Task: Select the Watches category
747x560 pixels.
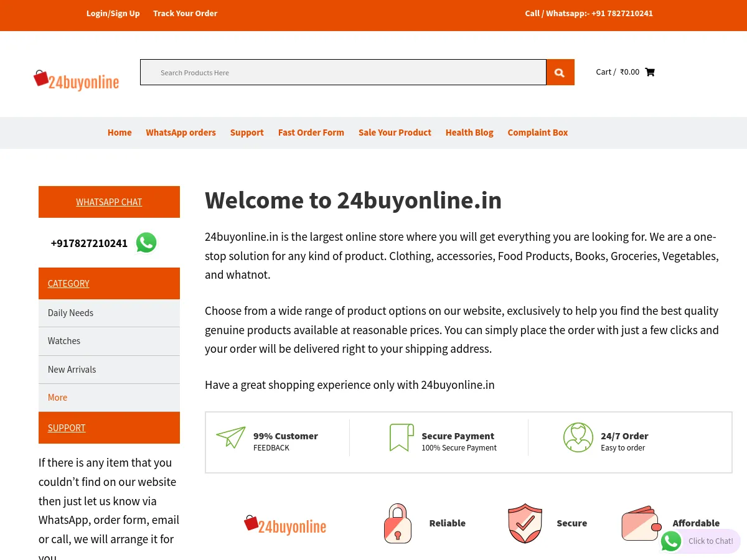Action: (x=63, y=341)
